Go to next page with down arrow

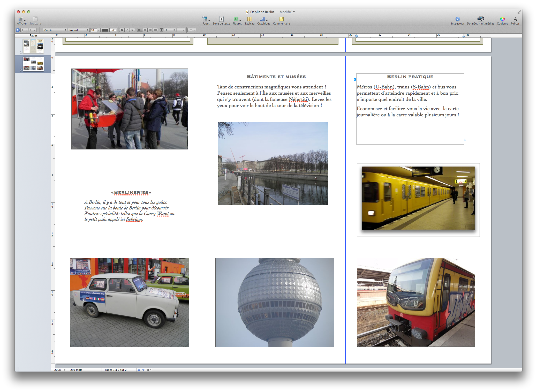tap(143, 370)
